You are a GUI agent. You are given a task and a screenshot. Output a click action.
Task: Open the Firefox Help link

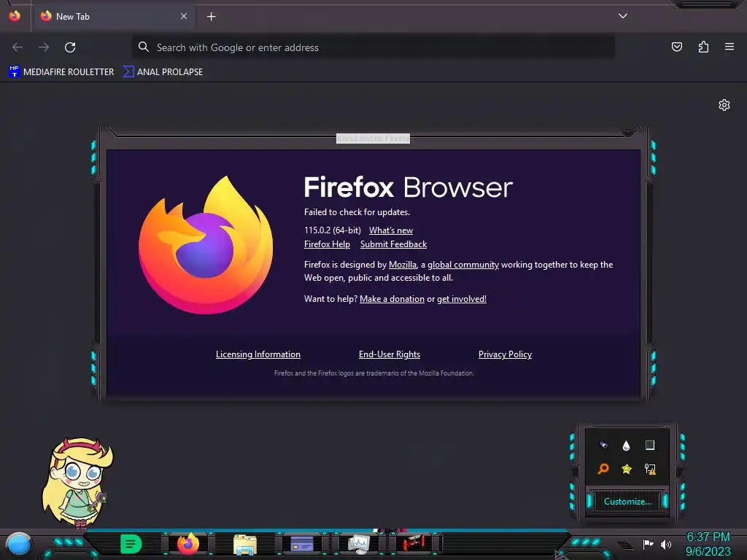pos(327,244)
